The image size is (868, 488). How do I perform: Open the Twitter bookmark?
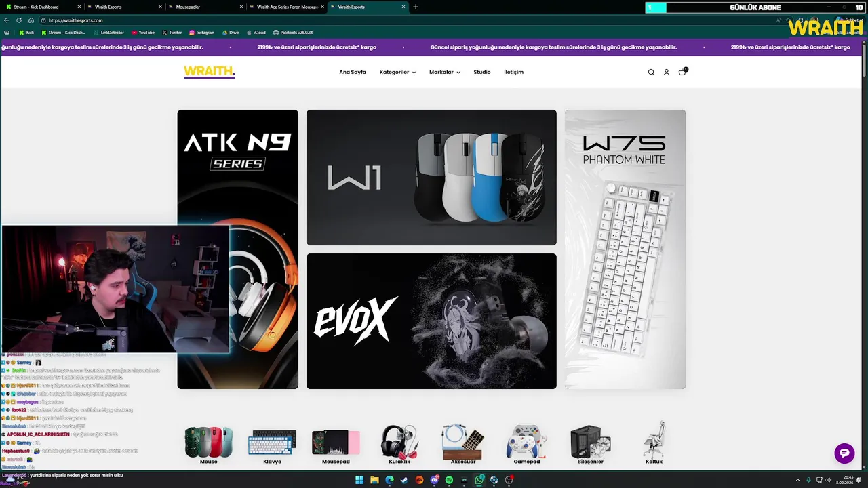[x=172, y=33]
